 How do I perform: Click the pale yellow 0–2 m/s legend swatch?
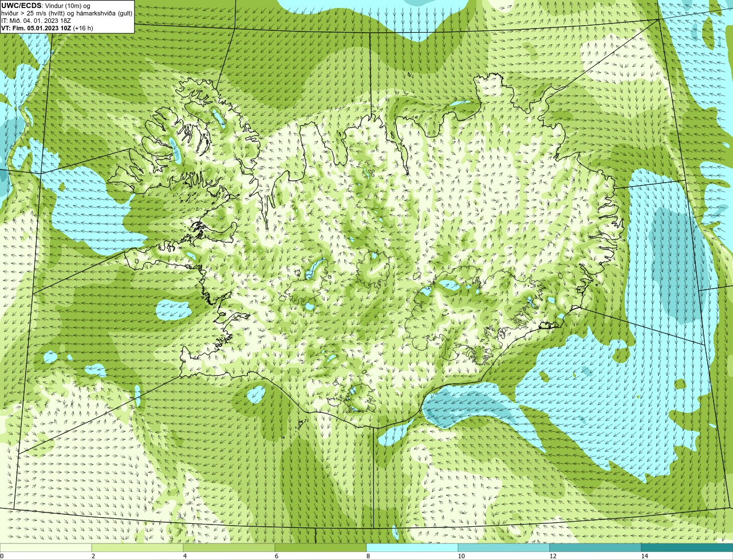[x=46, y=547]
